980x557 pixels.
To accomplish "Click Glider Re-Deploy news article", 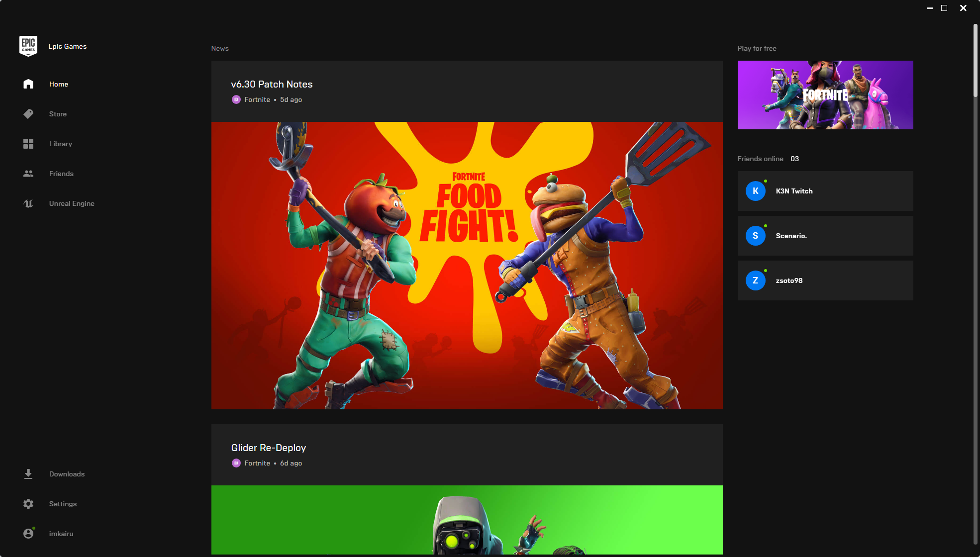I will 268,448.
